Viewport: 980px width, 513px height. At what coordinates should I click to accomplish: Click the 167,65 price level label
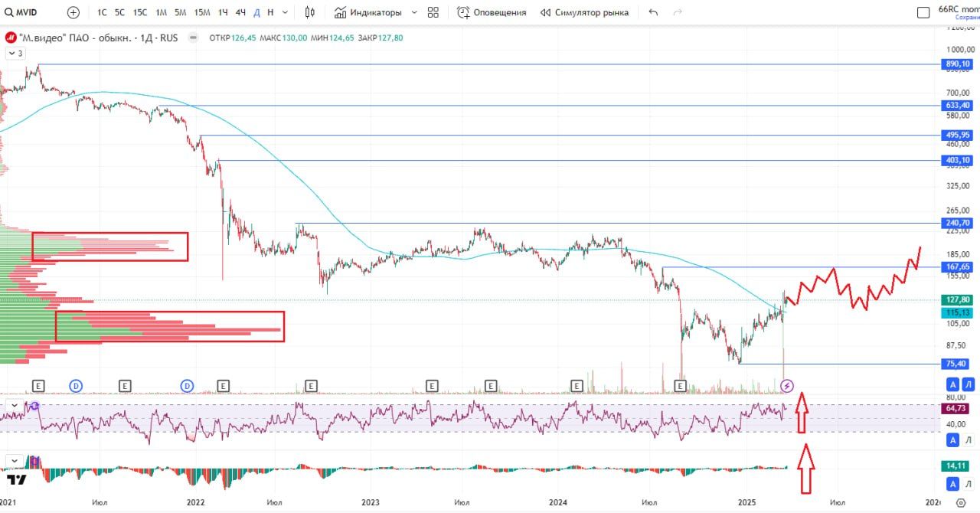pyautogui.click(x=957, y=267)
